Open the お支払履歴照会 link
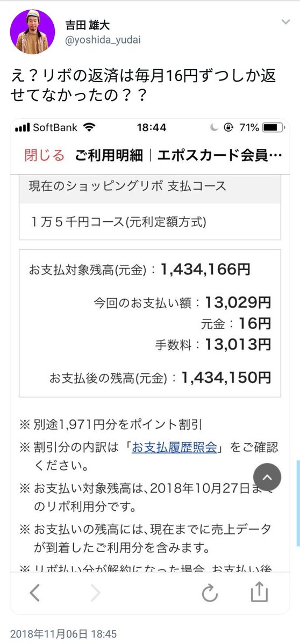Image resolution: width=300 pixels, height=644 pixels. click(x=174, y=447)
